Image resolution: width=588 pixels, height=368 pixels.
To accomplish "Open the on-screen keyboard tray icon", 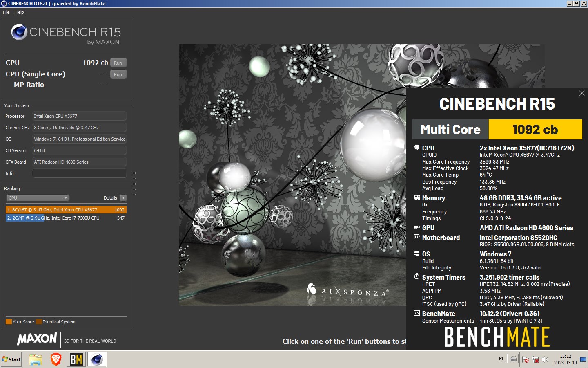I will (x=513, y=359).
